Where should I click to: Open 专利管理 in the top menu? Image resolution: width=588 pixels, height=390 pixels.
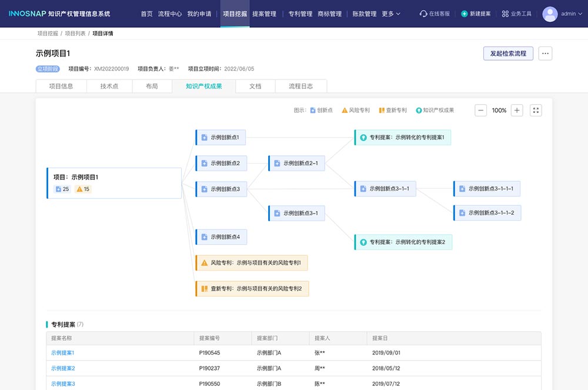300,14
